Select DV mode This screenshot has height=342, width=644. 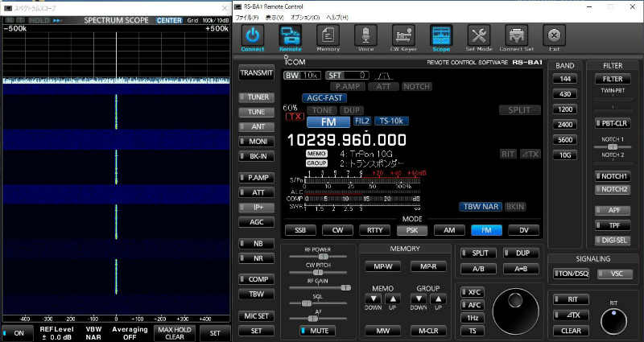pos(524,230)
